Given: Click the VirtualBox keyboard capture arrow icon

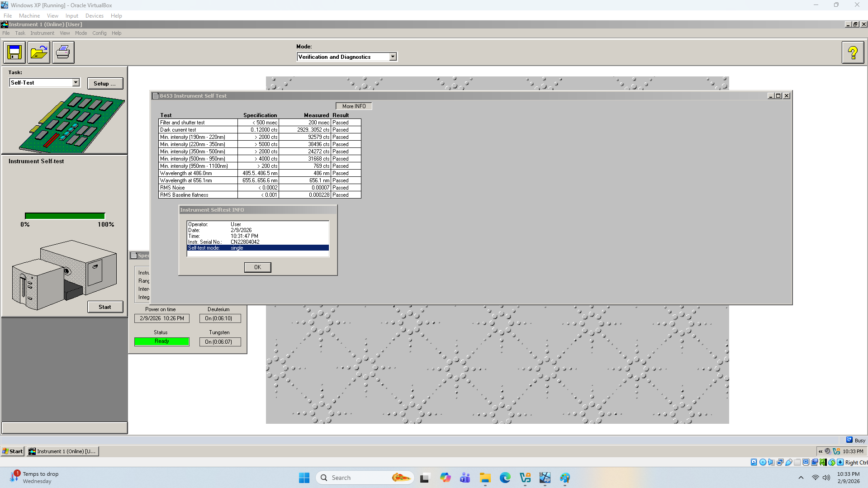Looking at the screenshot, I should tap(840, 462).
